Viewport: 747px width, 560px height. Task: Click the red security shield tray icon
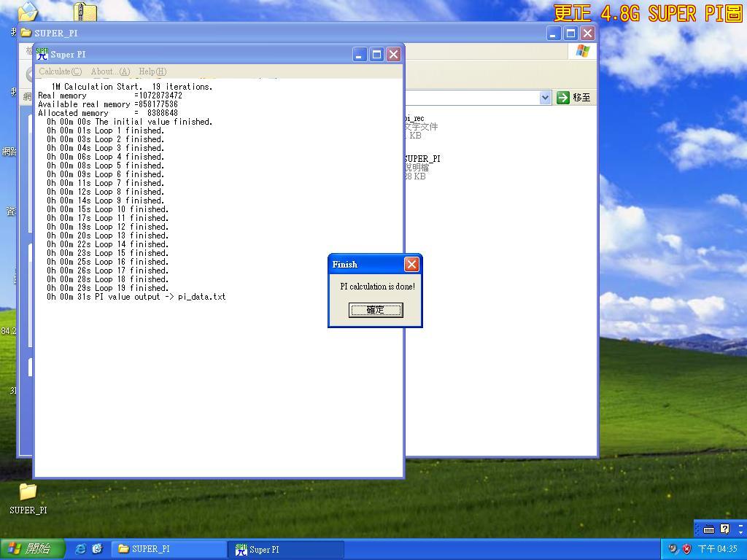(x=686, y=549)
